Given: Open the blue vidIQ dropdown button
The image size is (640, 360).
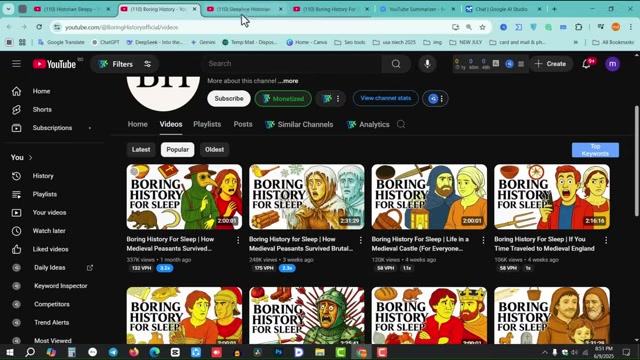Looking at the screenshot, I should click(x=436, y=99).
